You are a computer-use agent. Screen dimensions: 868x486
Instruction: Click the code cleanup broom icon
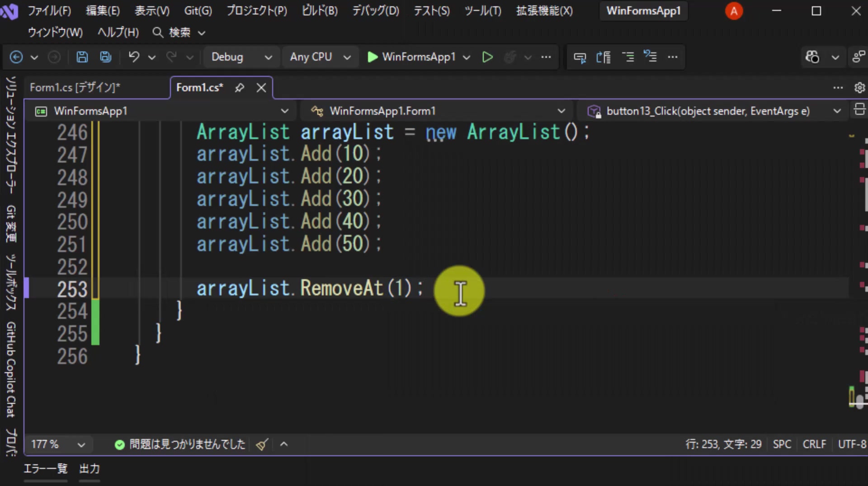(262, 444)
